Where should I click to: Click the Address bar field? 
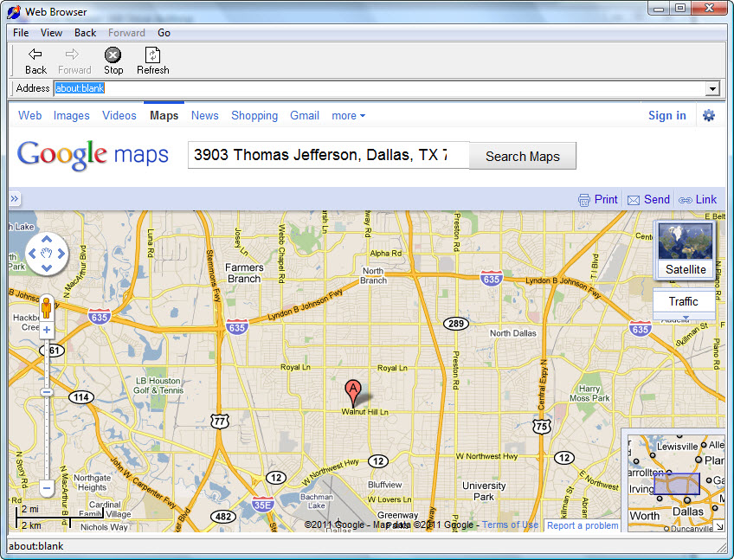(x=380, y=88)
